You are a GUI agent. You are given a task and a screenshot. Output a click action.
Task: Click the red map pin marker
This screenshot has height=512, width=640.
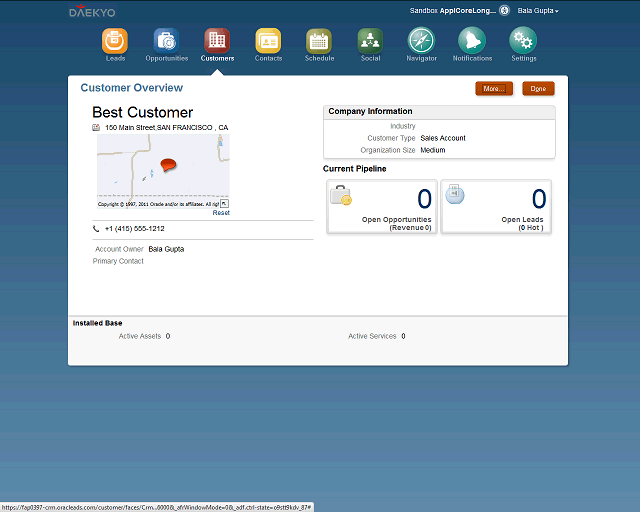168,165
